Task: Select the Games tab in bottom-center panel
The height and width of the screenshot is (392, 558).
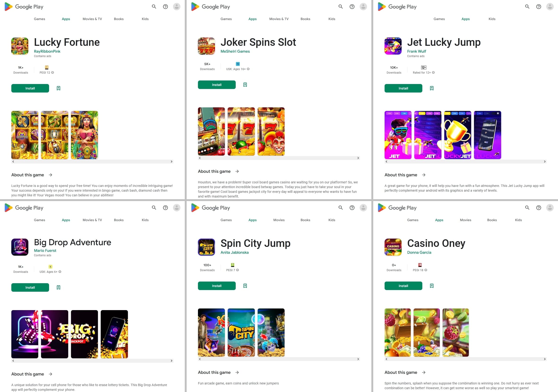Action: tap(226, 220)
